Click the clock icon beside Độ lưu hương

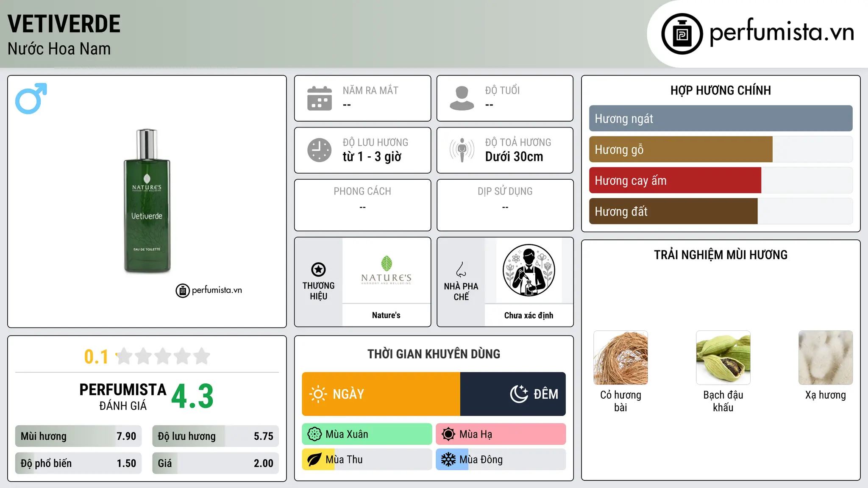click(320, 150)
